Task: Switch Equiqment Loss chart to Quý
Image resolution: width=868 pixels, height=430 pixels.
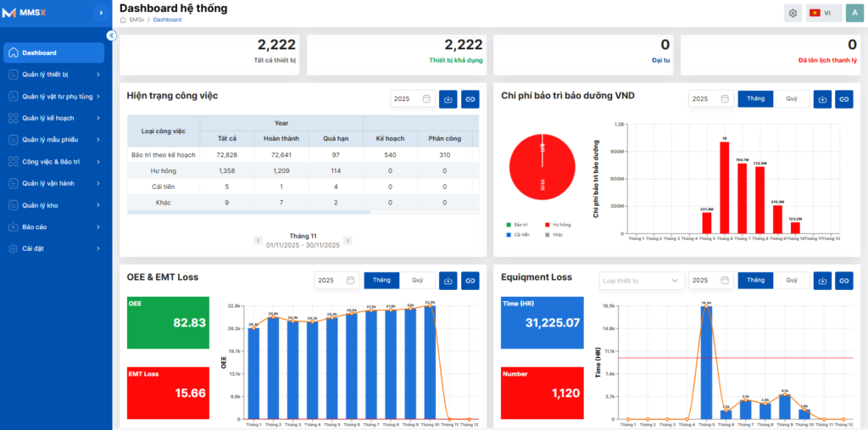Action: (792, 281)
